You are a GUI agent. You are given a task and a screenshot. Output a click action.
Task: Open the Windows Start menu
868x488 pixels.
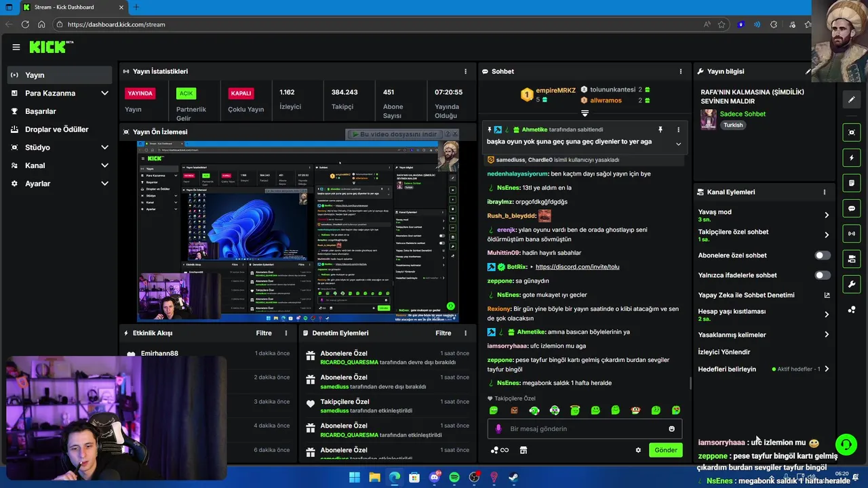355,477
